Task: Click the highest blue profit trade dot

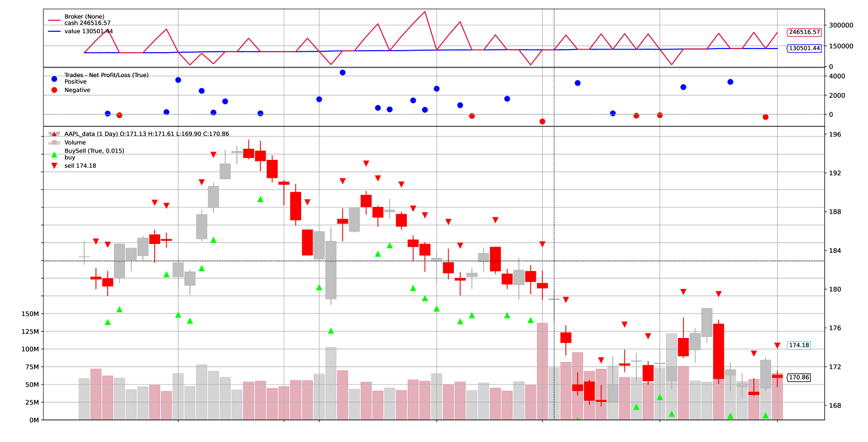Action: pos(342,73)
